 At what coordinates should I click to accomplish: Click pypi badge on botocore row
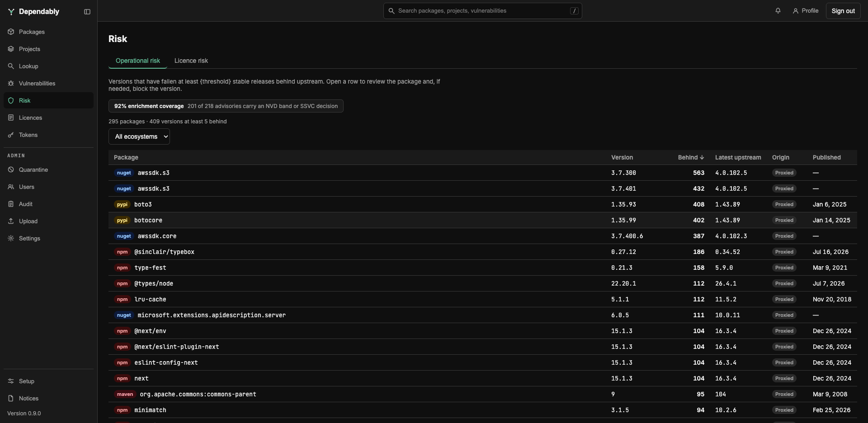122,220
